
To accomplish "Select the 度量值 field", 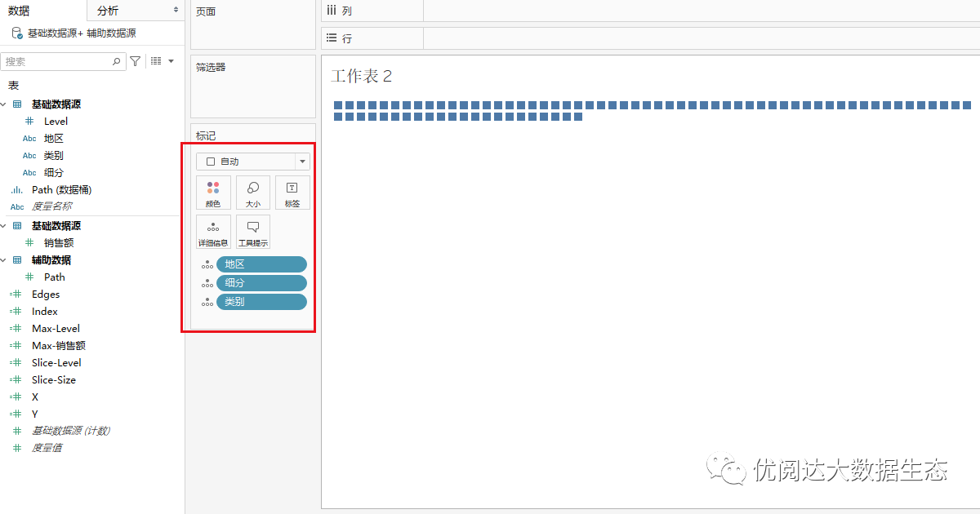I will coord(47,448).
